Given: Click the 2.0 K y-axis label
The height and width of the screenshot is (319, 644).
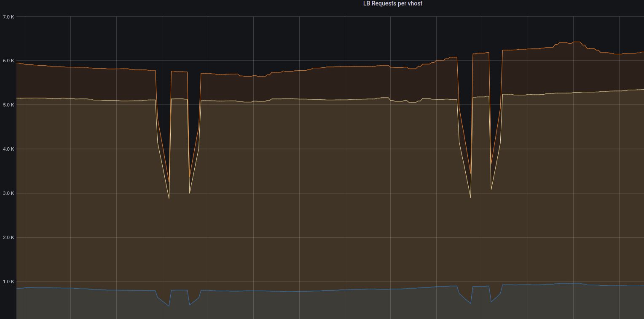Looking at the screenshot, I should (x=8, y=238).
